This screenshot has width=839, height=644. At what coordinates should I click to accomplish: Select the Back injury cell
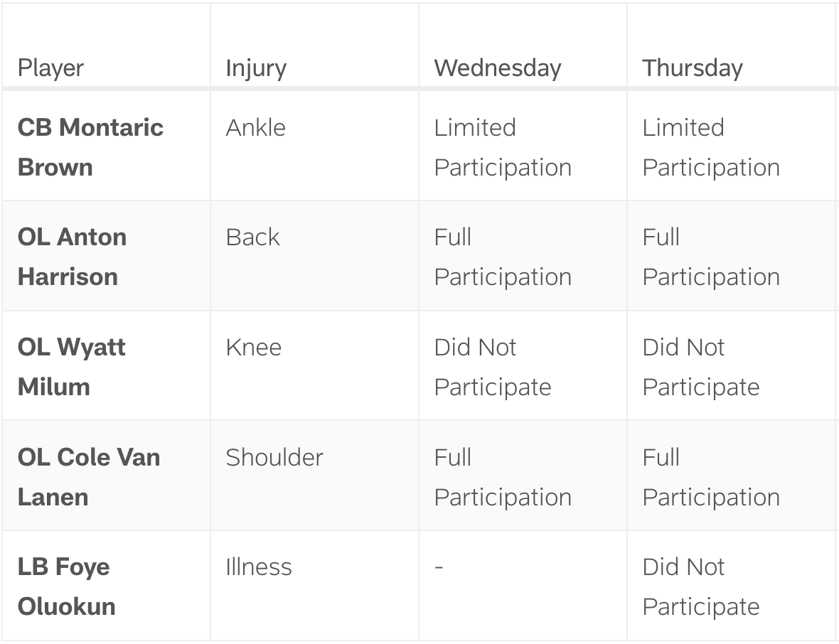[252, 237]
